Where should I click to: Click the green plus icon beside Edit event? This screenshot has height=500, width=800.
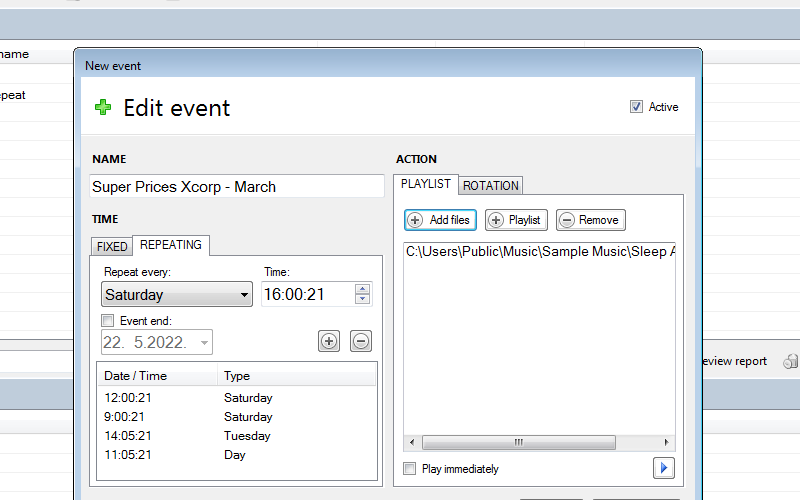pyautogui.click(x=103, y=107)
